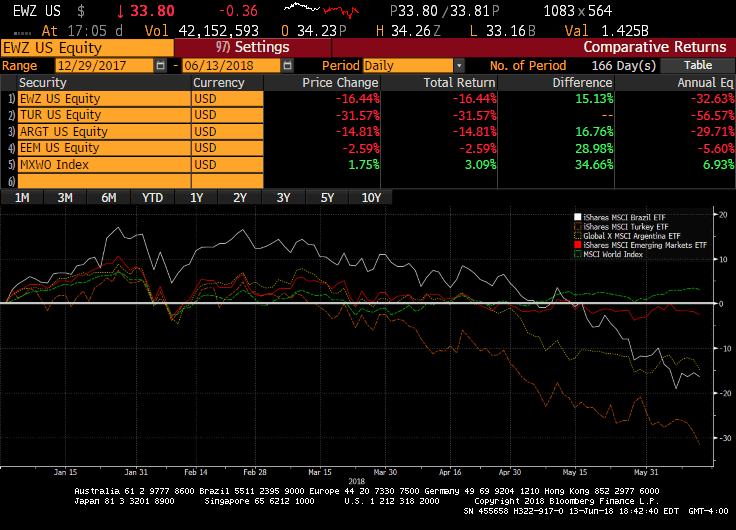Open the start date calendar picker icon
736x530 pixels.
click(161, 65)
